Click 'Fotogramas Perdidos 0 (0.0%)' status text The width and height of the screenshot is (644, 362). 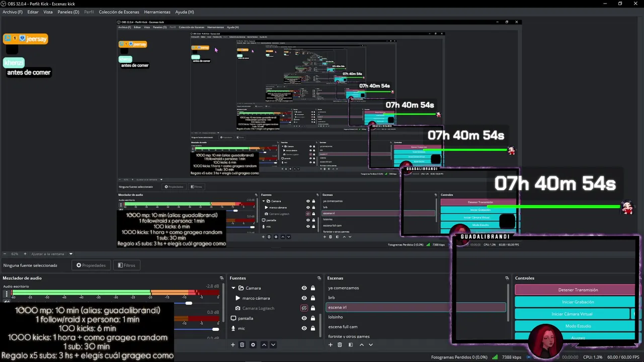point(459,357)
